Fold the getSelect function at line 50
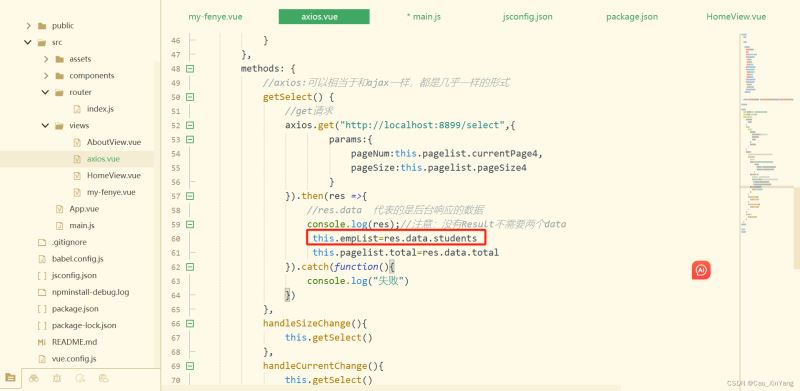The image size is (800, 391). tap(190, 97)
